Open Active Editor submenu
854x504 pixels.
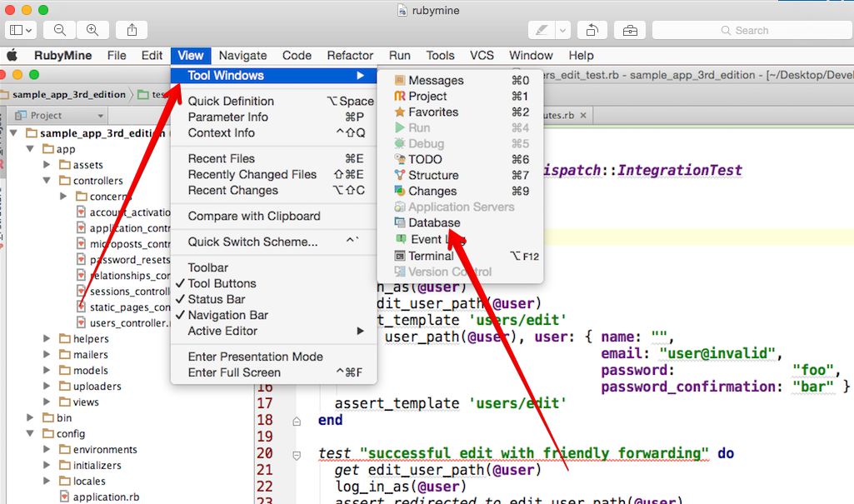273,331
